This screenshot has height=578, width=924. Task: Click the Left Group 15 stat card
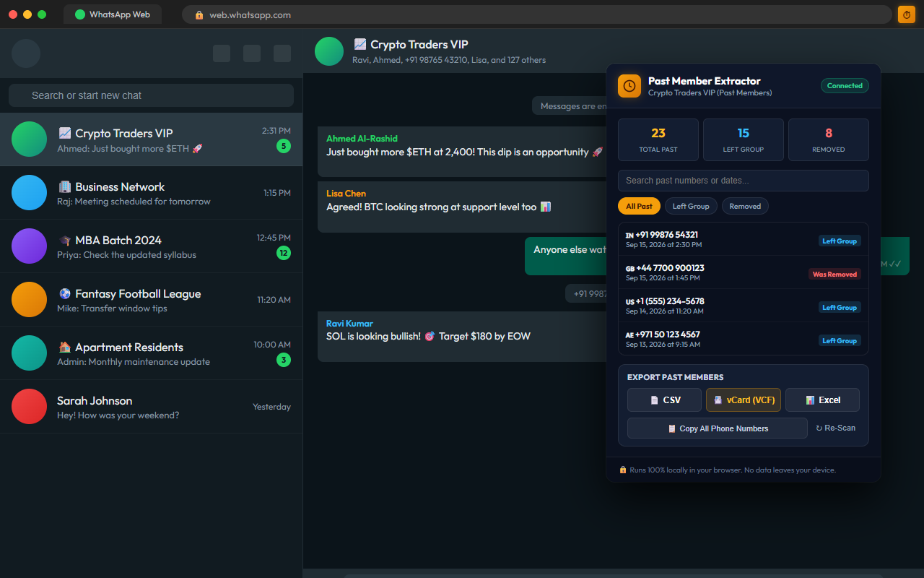click(744, 139)
